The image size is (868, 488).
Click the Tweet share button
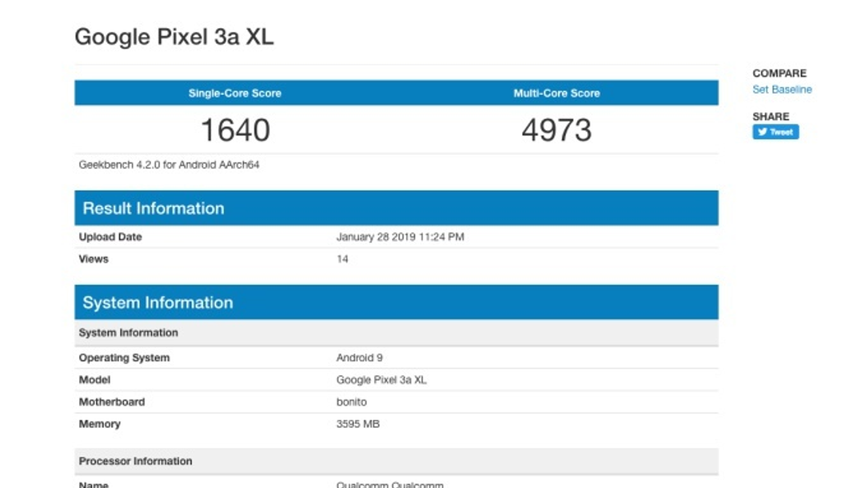click(775, 132)
